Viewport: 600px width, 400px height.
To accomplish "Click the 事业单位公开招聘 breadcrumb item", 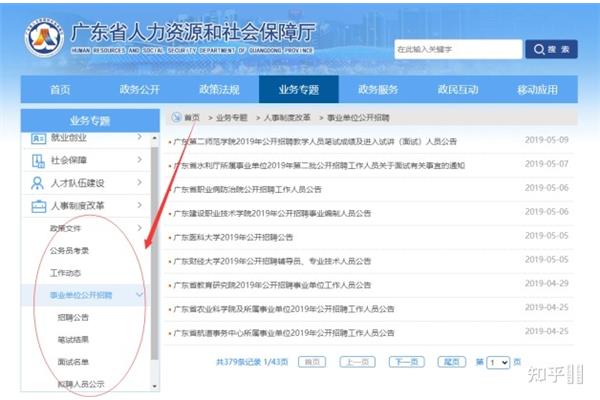I will [x=358, y=118].
